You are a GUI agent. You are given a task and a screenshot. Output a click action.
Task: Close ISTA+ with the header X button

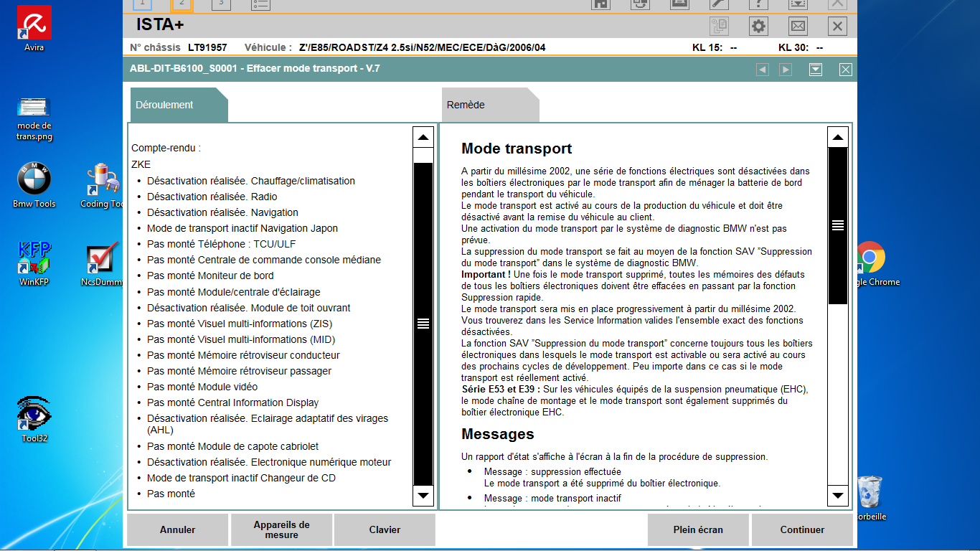click(837, 27)
